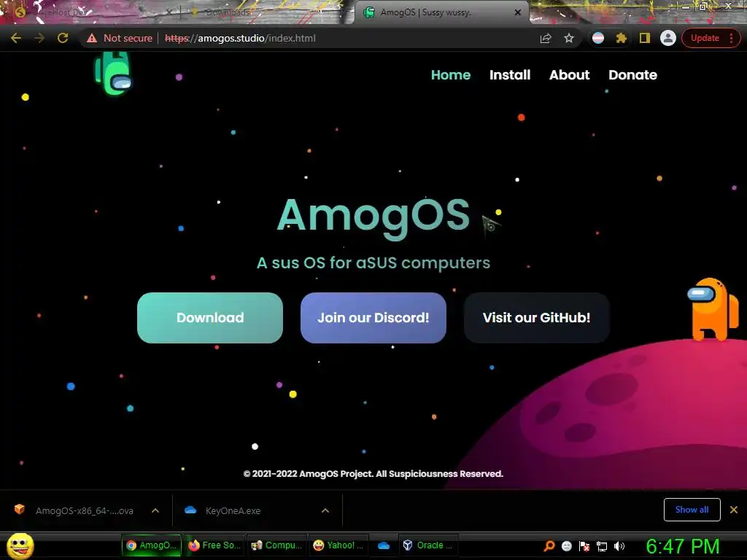Expand options for the AmogOS .ova download

155,510
